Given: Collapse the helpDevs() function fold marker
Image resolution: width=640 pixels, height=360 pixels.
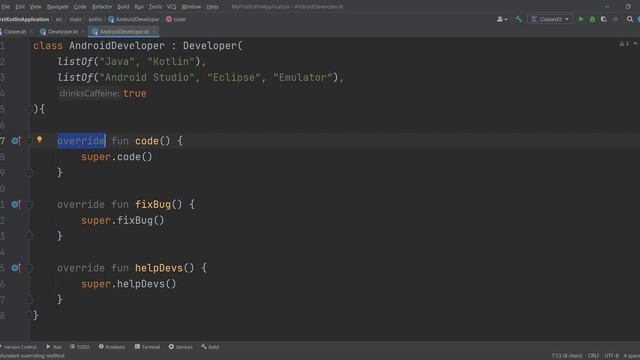Looking at the screenshot, I should click(29, 268).
